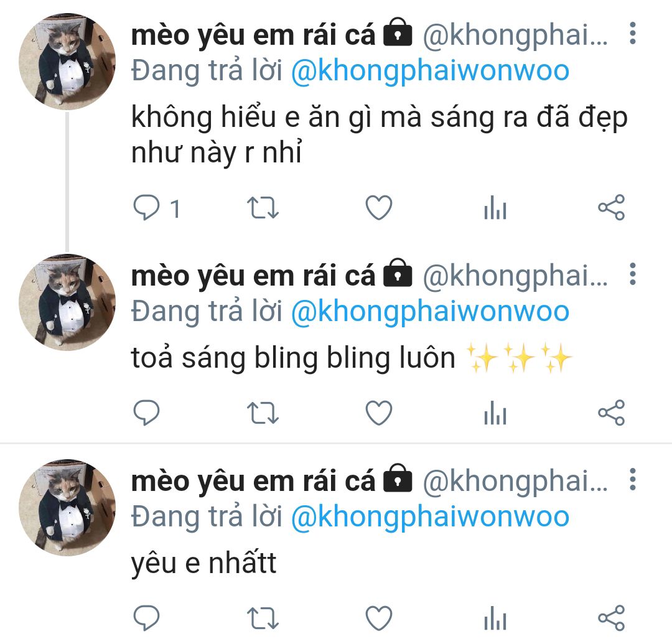Like the 'yêu e nhấtt' tweet

point(379,618)
